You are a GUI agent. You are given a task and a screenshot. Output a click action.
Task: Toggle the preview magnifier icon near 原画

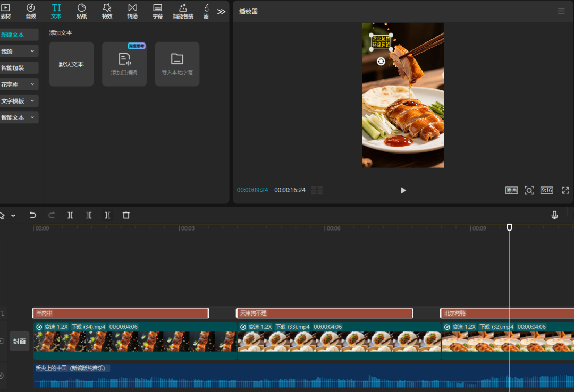[x=529, y=190]
